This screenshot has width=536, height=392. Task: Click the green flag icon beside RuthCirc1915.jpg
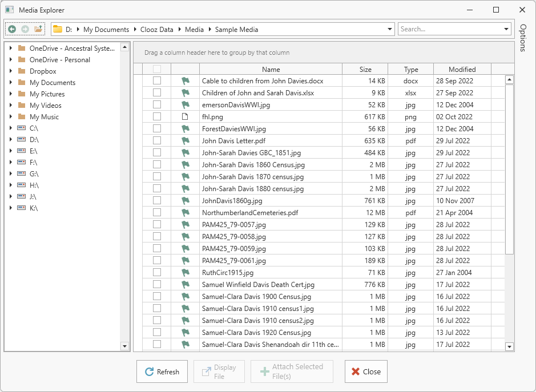point(185,273)
